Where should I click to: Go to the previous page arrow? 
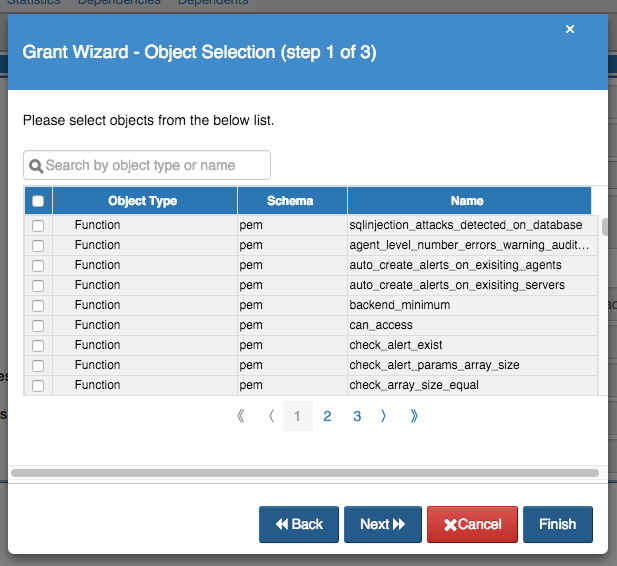pos(271,416)
